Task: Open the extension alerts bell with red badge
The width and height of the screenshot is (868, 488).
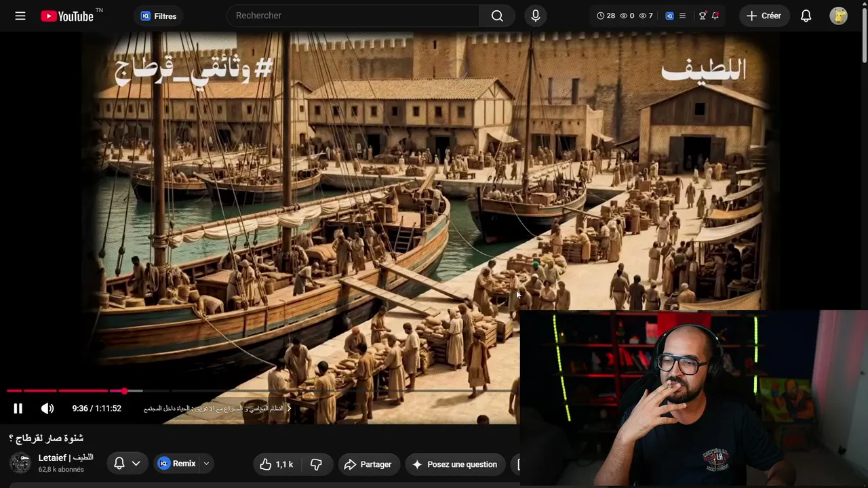Action: click(715, 16)
